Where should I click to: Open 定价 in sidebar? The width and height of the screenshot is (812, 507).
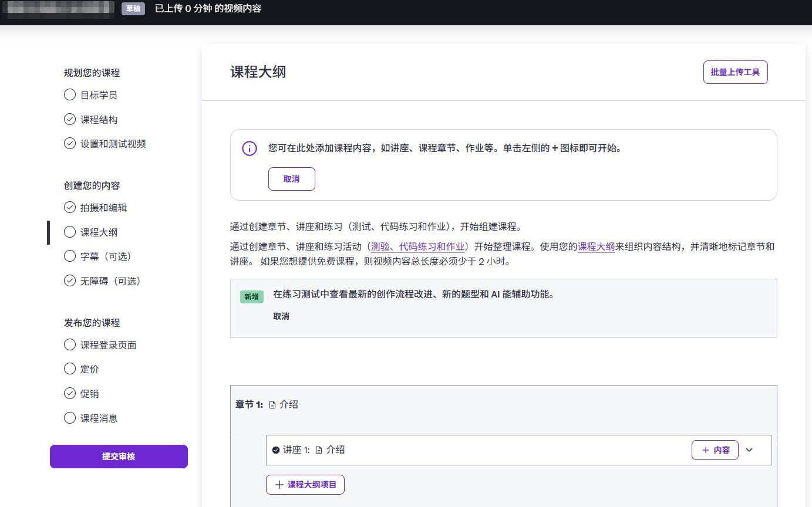(x=89, y=369)
